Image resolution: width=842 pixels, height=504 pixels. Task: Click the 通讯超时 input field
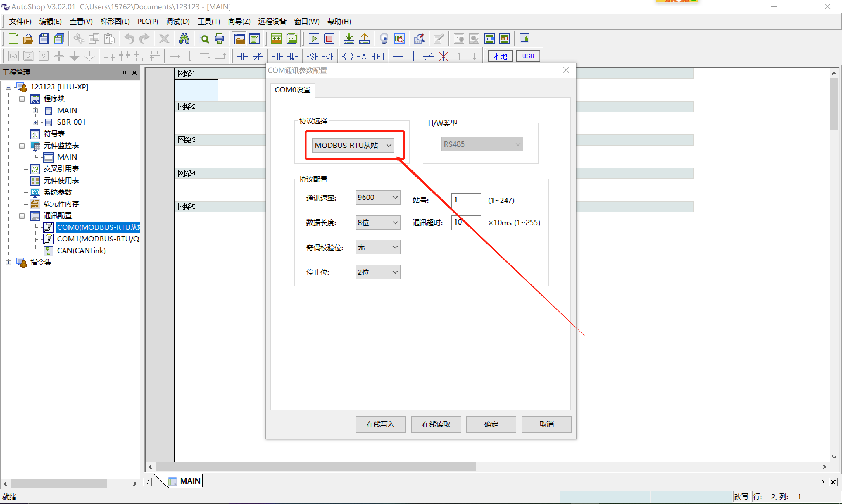tap(466, 222)
